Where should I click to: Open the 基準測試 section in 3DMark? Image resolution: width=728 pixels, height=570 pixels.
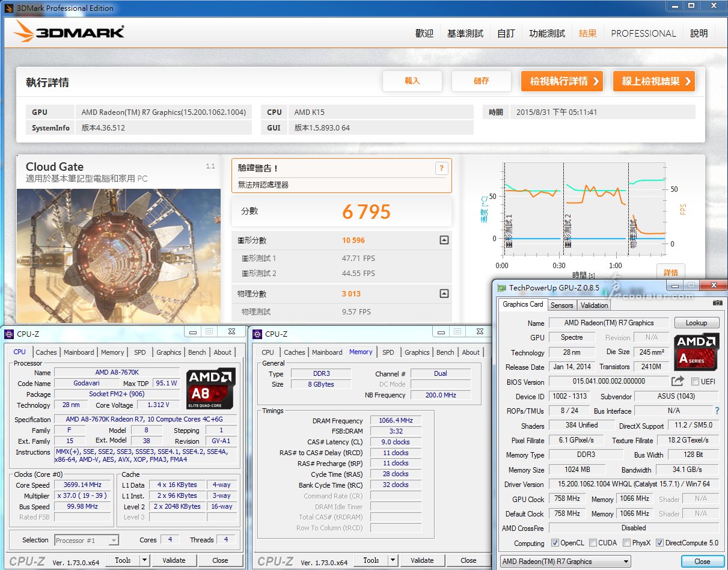coord(465,34)
